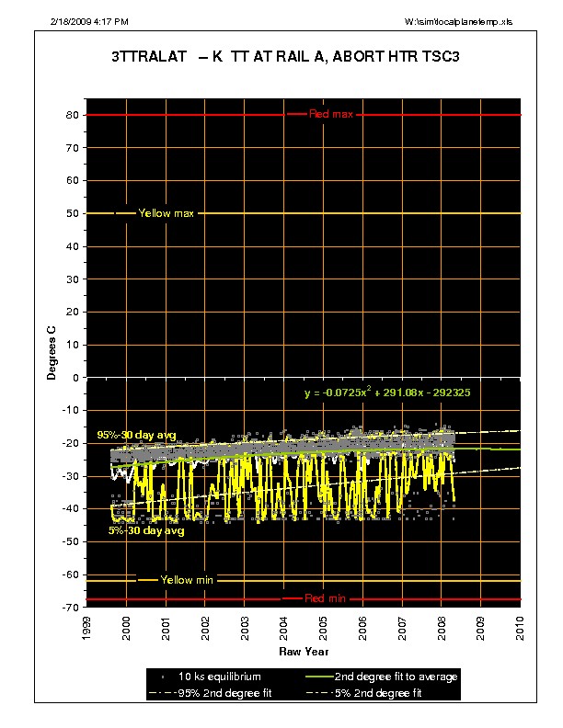
Task: Select the Degrees C axis title
Action: (x=52, y=348)
